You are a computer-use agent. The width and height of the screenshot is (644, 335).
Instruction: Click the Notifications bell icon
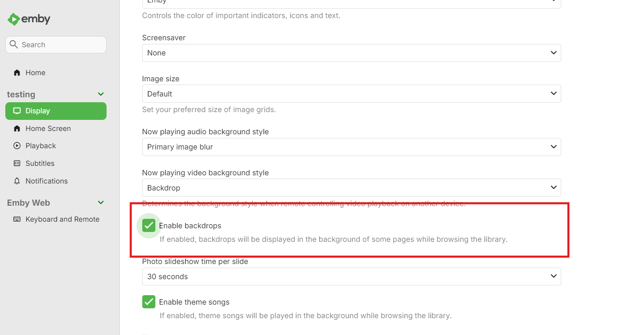pos(17,181)
